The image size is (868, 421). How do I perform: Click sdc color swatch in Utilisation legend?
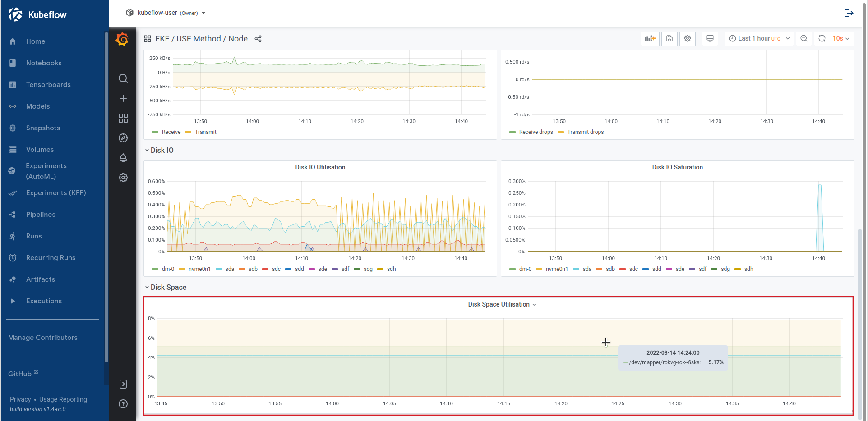265,269
